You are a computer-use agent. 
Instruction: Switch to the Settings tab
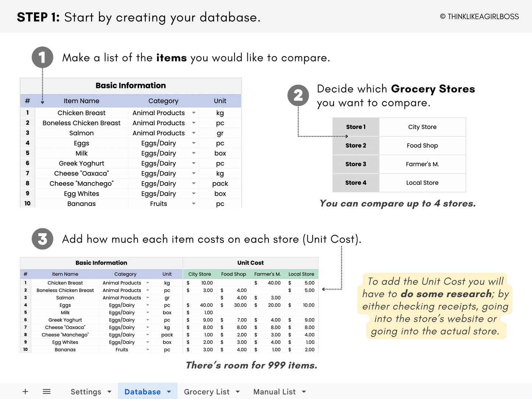(x=86, y=392)
